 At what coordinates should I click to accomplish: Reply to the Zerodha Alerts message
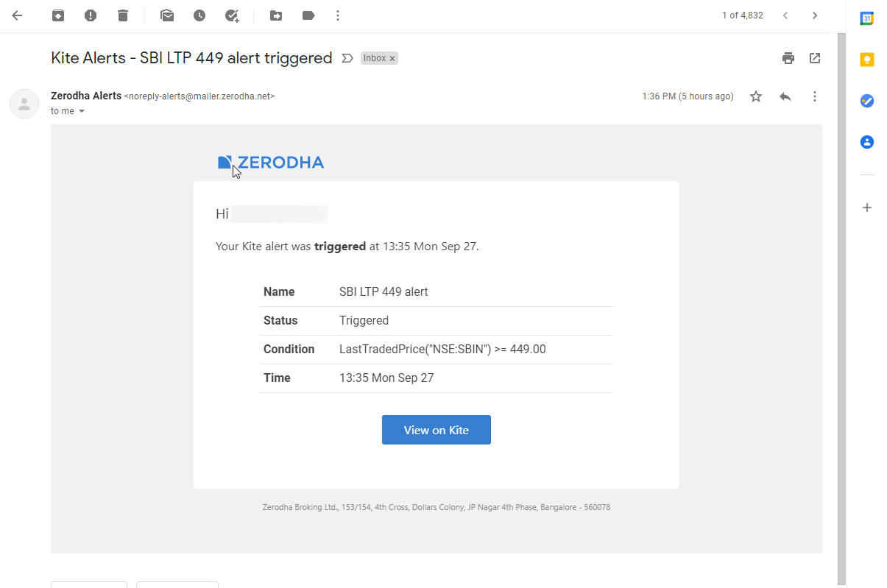tap(785, 96)
